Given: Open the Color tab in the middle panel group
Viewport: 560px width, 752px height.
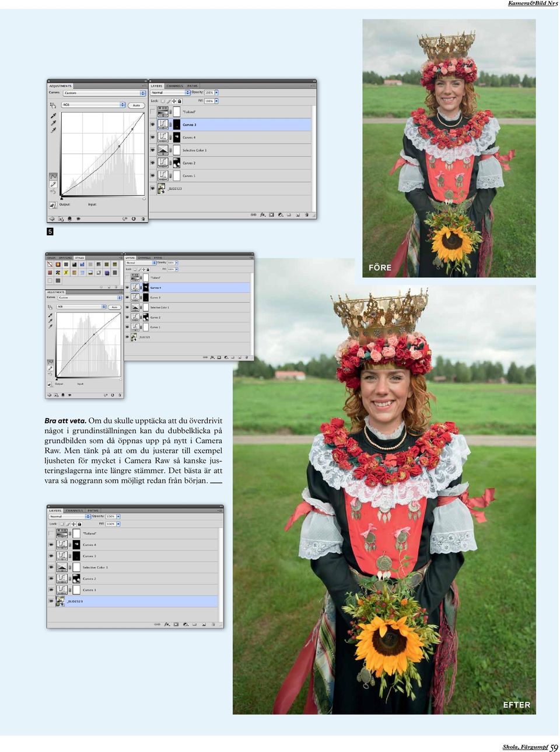Looking at the screenshot, I should 51,257.
